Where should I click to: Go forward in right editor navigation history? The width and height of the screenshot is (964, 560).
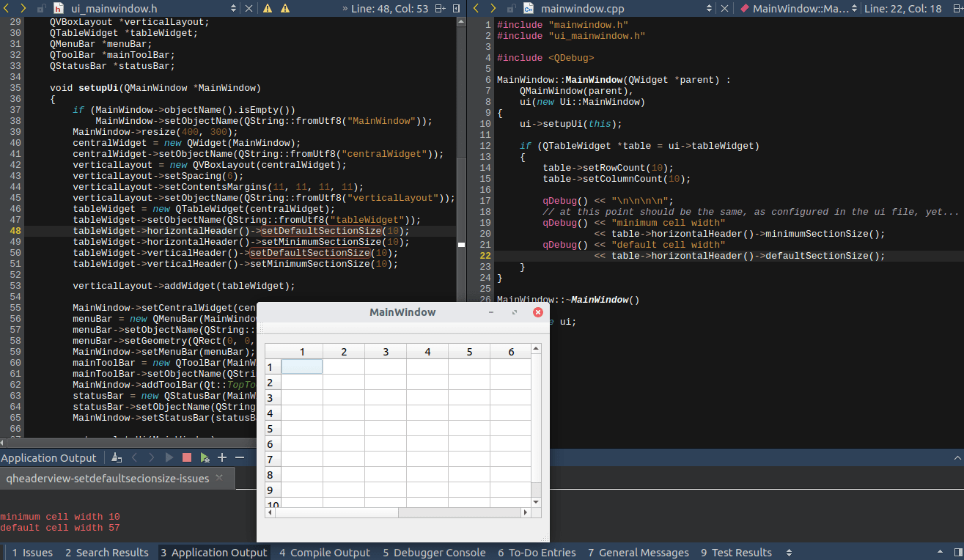pyautogui.click(x=493, y=8)
